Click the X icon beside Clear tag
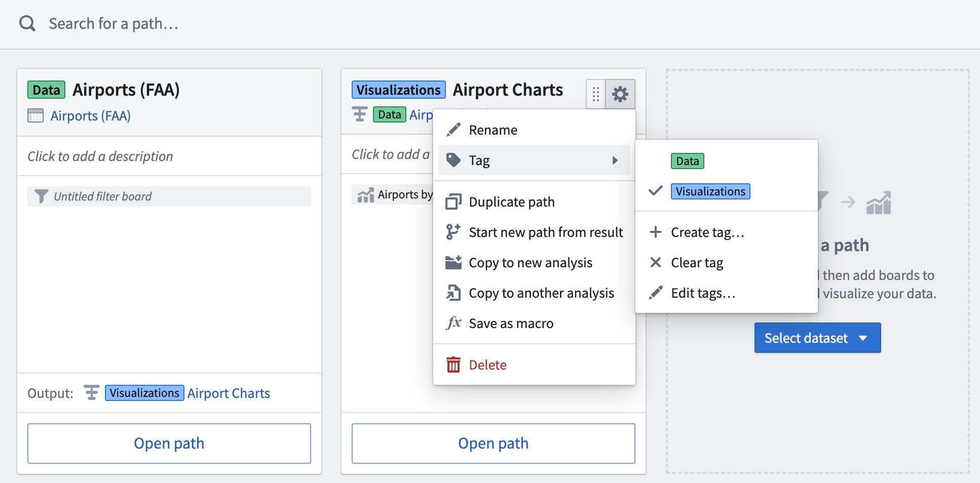 [656, 262]
